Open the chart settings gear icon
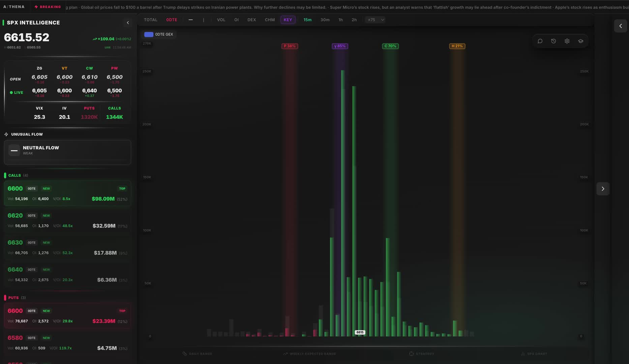 point(567,40)
